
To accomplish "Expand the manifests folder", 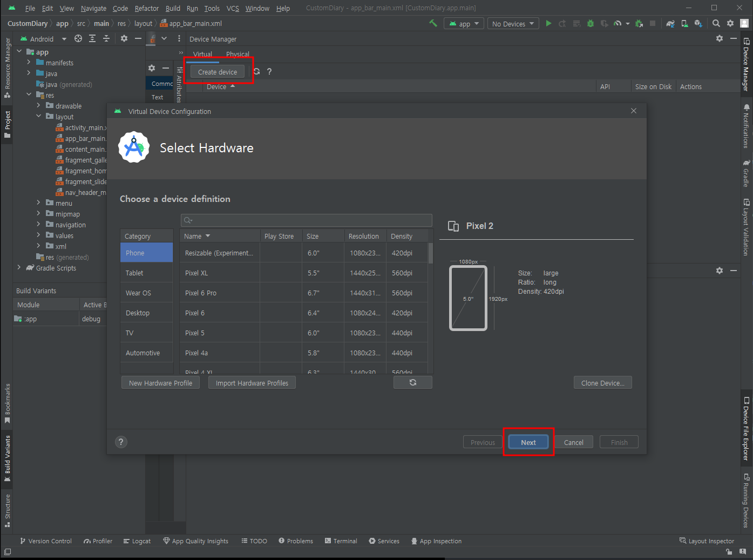I will [29, 63].
